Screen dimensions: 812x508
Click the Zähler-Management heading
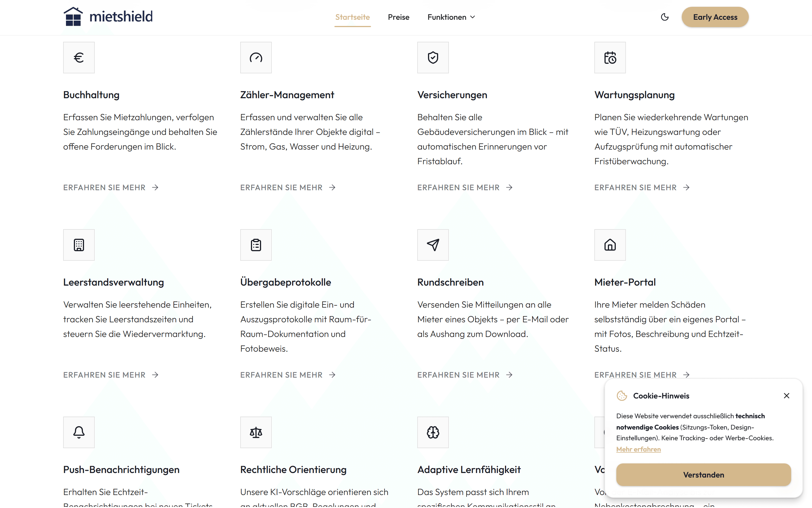(287, 95)
